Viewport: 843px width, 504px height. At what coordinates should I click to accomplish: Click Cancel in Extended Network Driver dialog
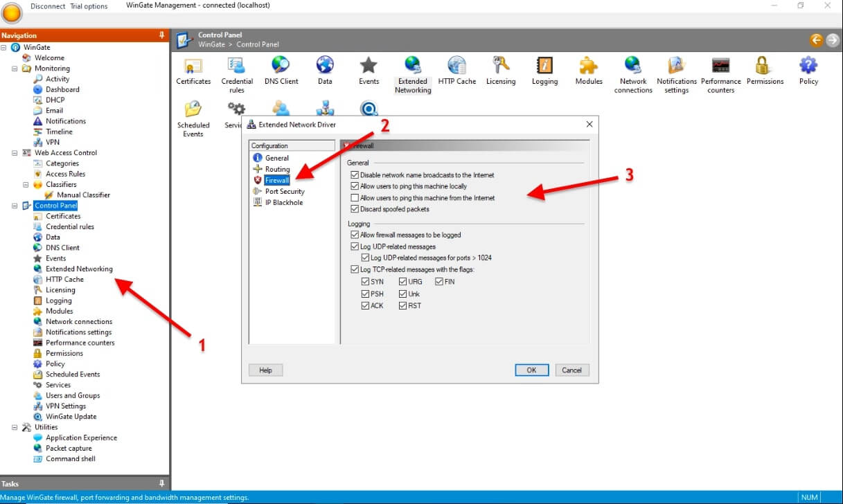(572, 370)
